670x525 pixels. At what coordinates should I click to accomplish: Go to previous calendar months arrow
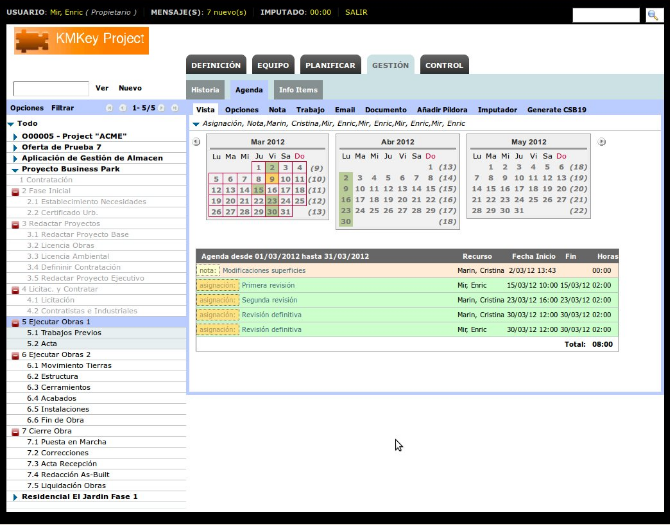point(197,142)
